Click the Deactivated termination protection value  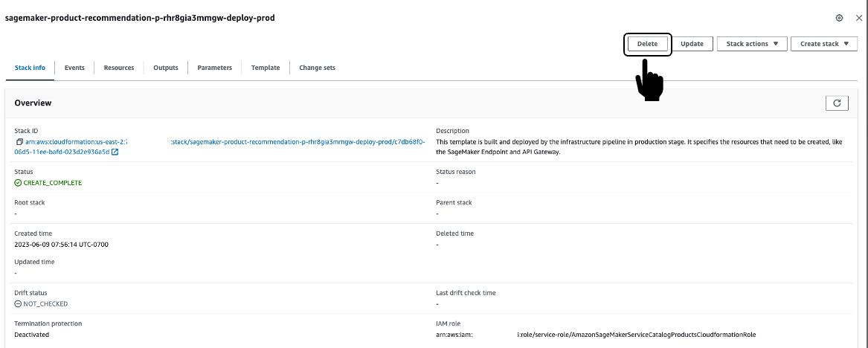pyautogui.click(x=31, y=335)
